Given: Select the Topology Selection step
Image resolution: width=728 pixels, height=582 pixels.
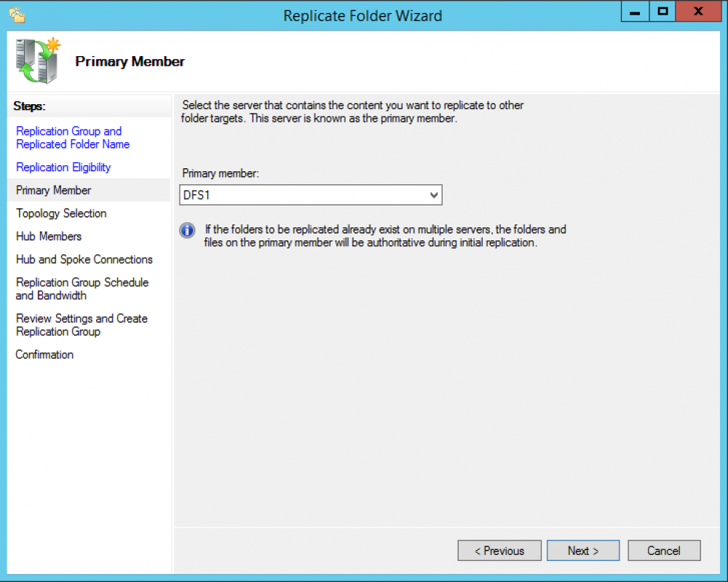Looking at the screenshot, I should point(61,213).
